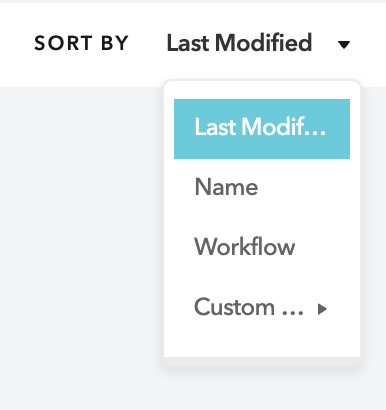386x410 pixels.
Task: Pick Name as the sort order
Action: 262,187
